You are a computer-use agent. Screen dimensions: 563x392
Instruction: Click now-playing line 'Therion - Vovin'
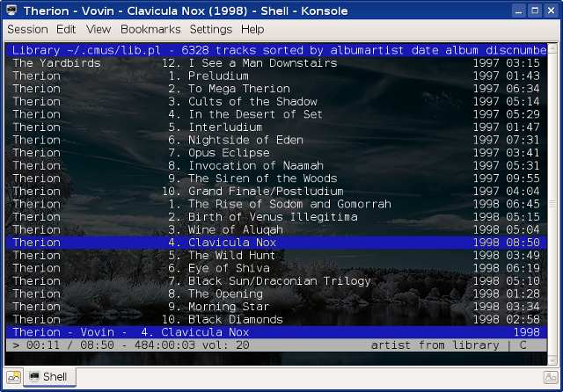[276, 332]
